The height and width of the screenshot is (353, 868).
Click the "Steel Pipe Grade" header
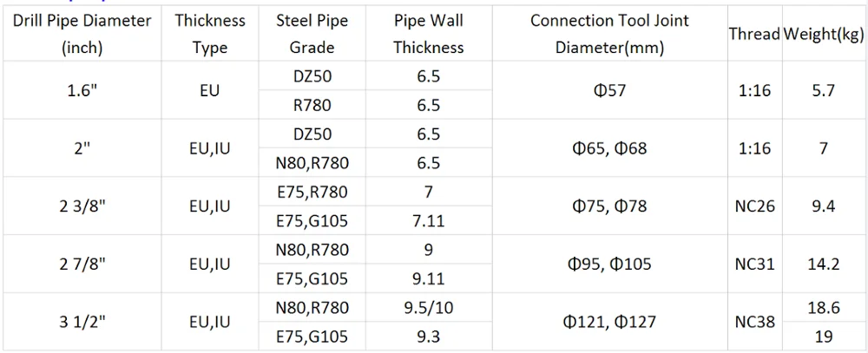pyautogui.click(x=312, y=34)
